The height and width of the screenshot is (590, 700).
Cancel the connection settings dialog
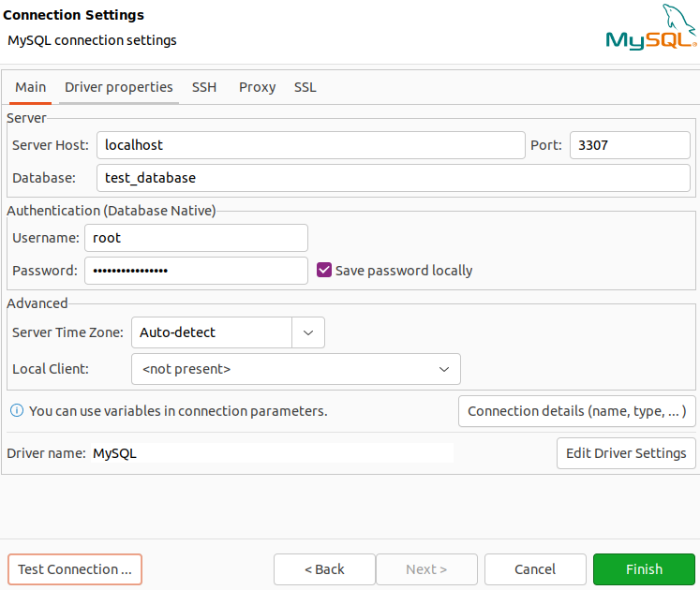535,569
